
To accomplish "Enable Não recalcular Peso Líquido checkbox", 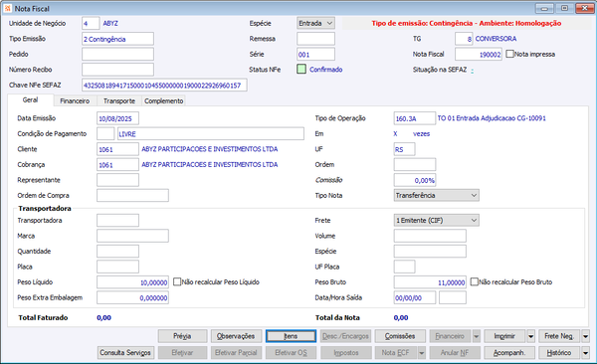I will point(177,281).
